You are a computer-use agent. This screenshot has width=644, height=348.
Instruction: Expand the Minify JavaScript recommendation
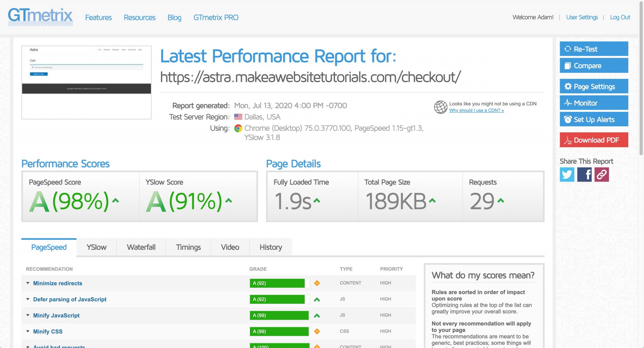[x=28, y=315]
